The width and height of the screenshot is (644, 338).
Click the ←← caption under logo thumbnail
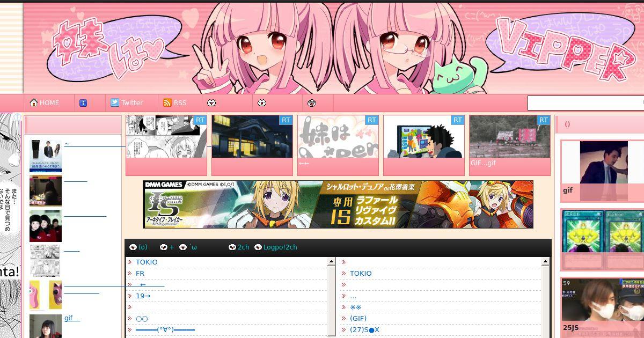coord(304,163)
